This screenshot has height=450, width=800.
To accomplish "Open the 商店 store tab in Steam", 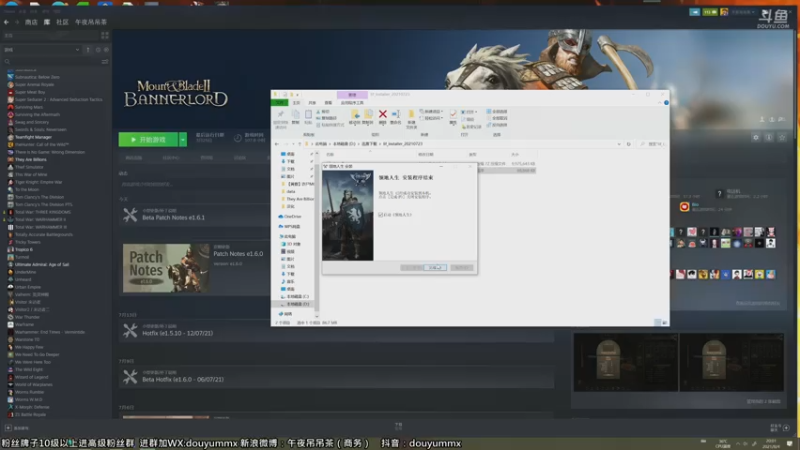I will pos(31,22).
